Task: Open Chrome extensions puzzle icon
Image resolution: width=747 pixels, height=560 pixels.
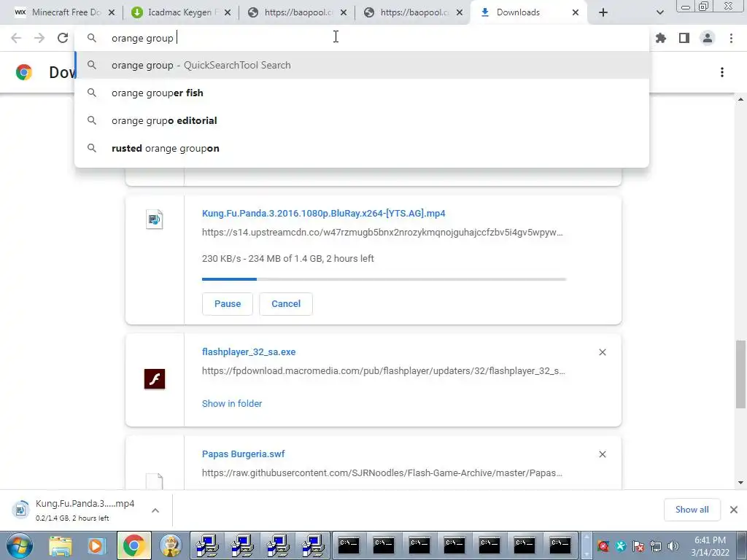Action: point(661,38)
